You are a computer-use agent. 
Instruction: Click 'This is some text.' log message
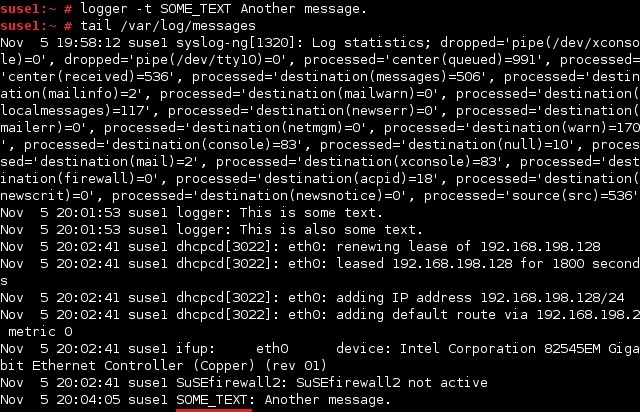coord(311,213)
